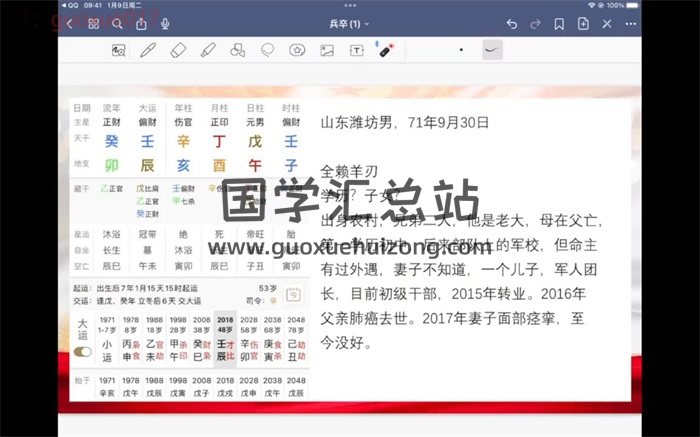Select the Pen tool
The image size is (700, 437).
pyautogui.click(x=148, y=49)
